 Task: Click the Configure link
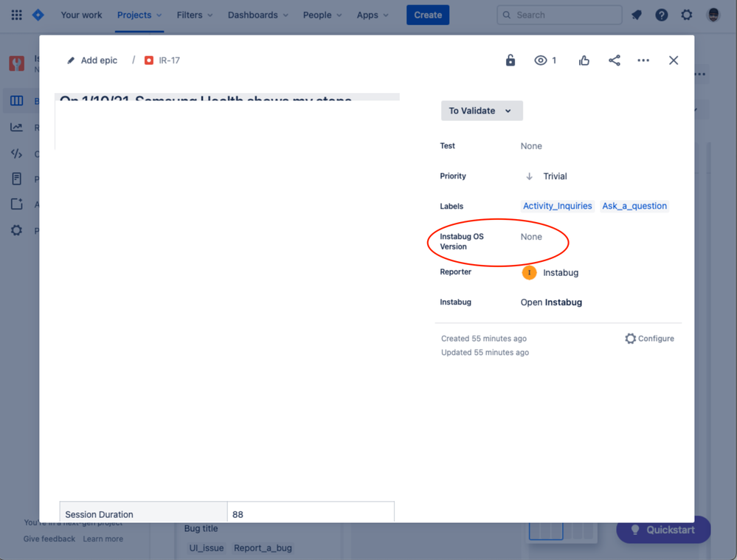tap(656, 339)
